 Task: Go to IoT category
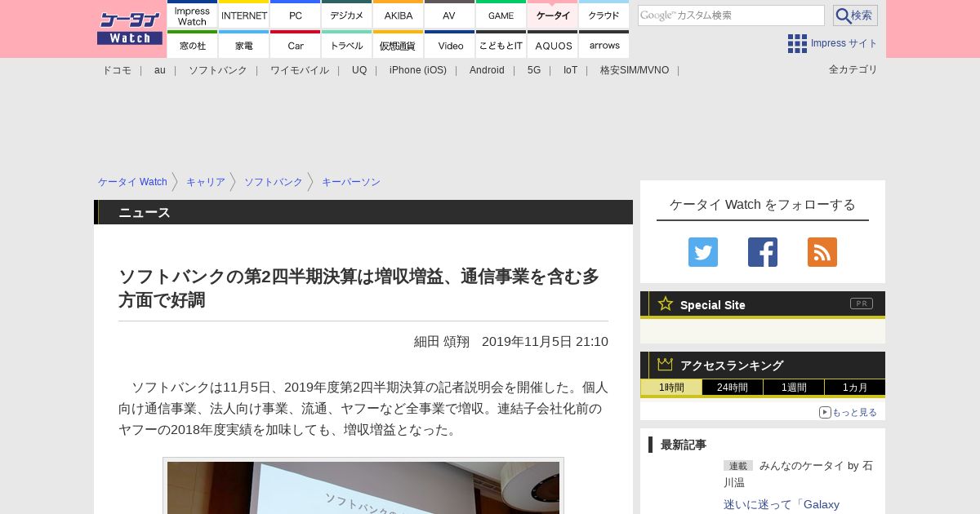click(x=570, y=70)
